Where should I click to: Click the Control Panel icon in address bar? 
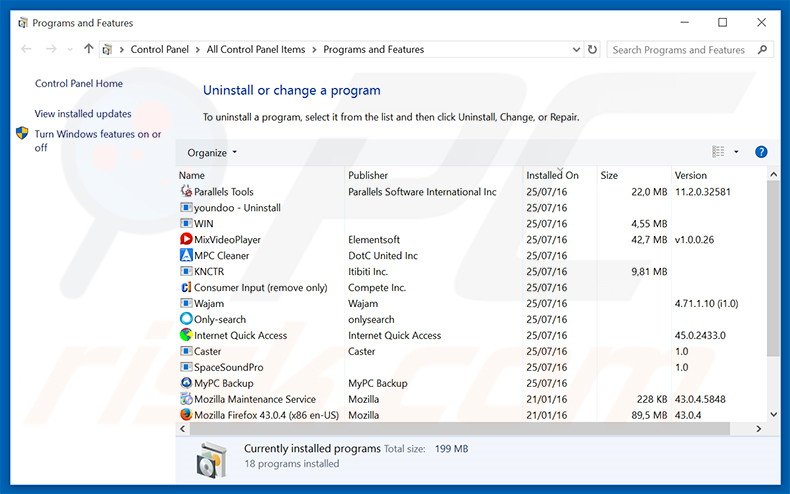[107, 49]
